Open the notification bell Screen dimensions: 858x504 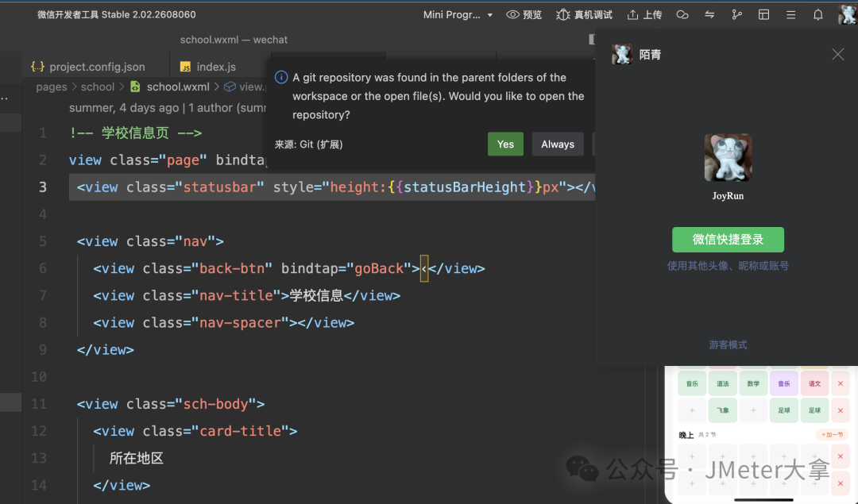817,15
